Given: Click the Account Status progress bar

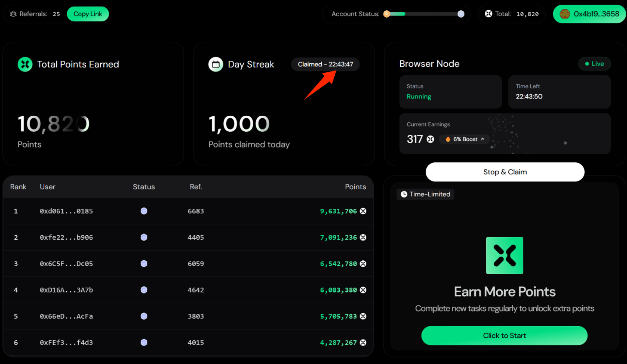Looking at the screenshot, I should pos(424,14).
